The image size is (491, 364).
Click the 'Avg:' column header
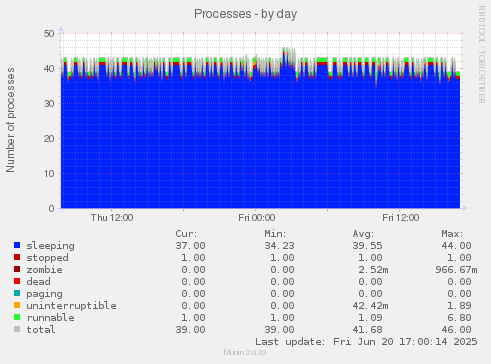[x=363, y=234]
